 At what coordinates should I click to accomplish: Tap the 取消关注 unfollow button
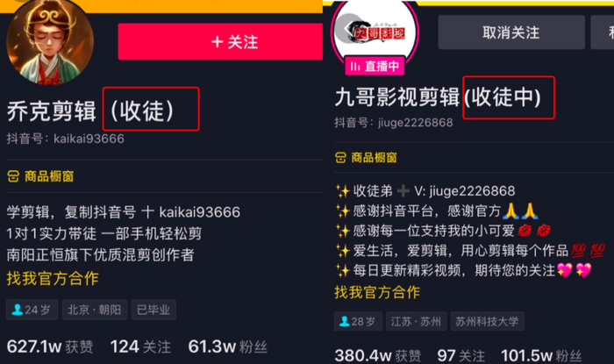(x=511, y=32)
